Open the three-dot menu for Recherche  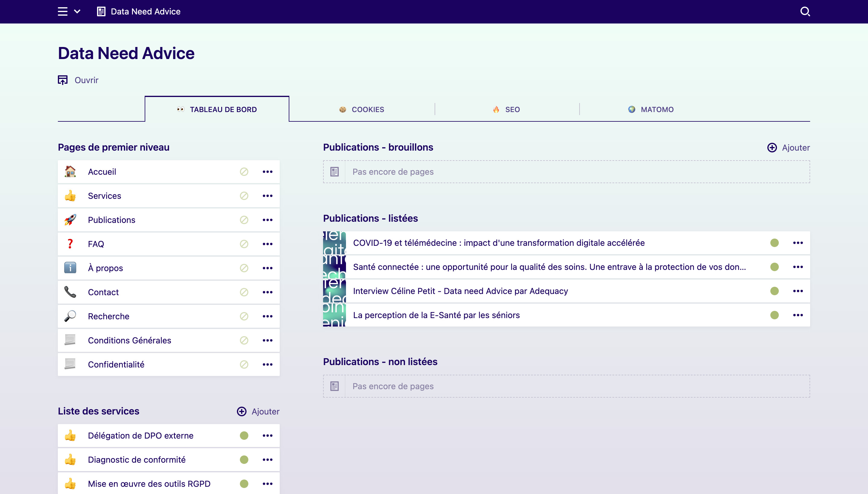[x=268, y=316]
